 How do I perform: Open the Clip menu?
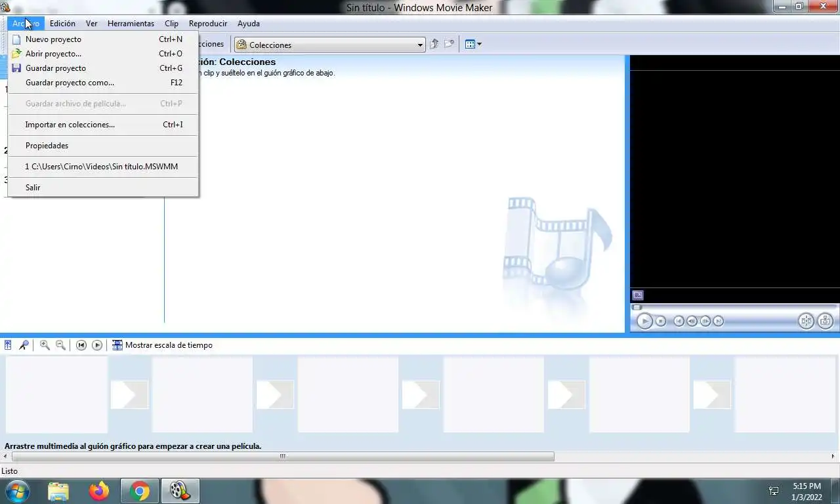[171, 24]
